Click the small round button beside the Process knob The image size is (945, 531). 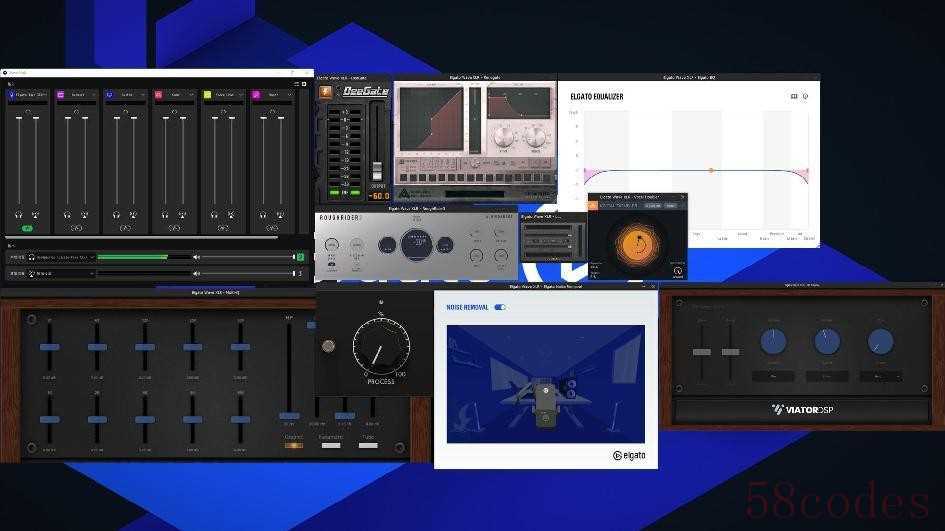click(x=328, y=346)
